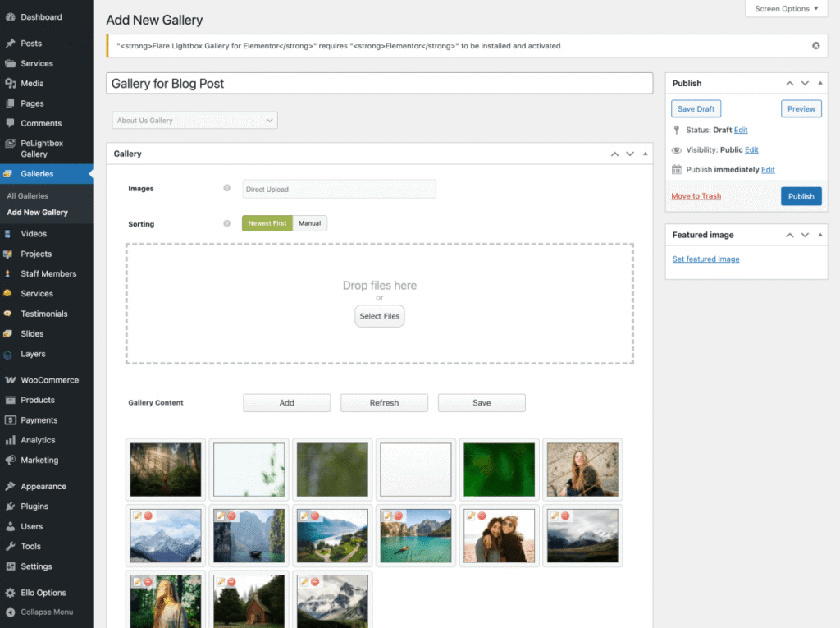840x628 pixels.
Task: Open Ello Options in the sidebar
Action: [x=43, y=593]
